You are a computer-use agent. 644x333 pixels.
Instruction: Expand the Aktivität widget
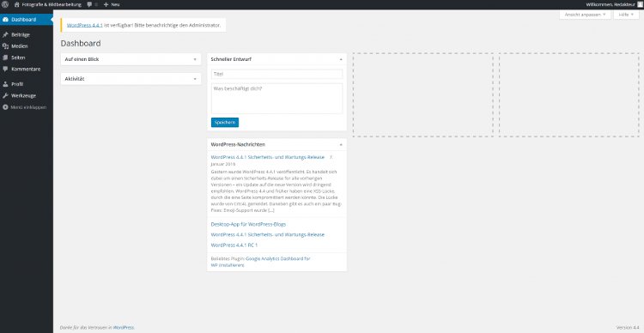coord(195,79)
